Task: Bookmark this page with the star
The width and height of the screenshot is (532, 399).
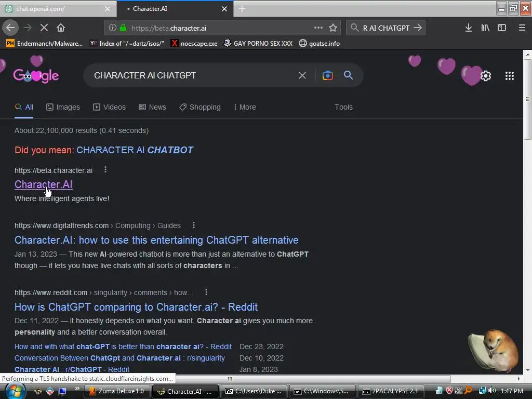Action: click(333, 28)
